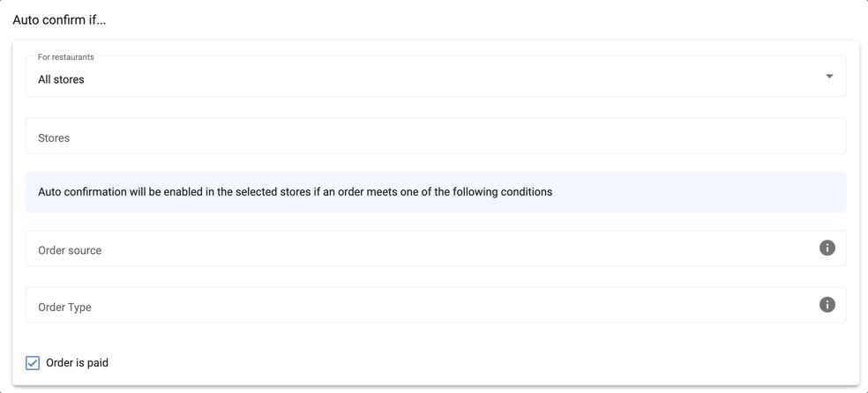Screen dimensions: 868x393
Task: Click the "Order is paid" label text
Action: point(77,362)
